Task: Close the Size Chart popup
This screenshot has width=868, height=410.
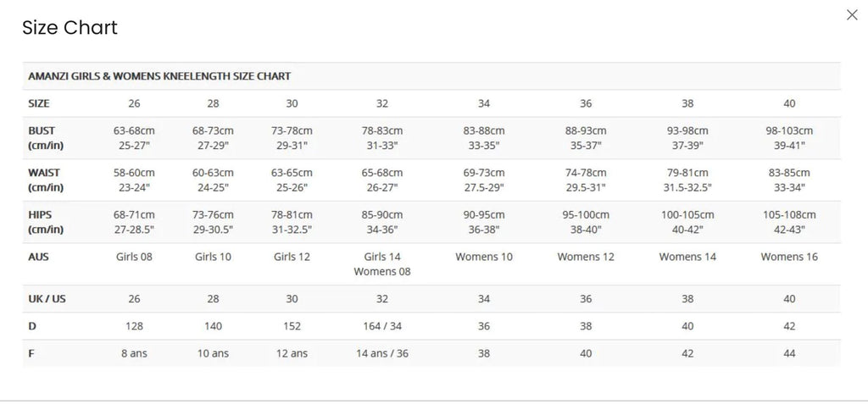Action: click(x=852, y=15)
